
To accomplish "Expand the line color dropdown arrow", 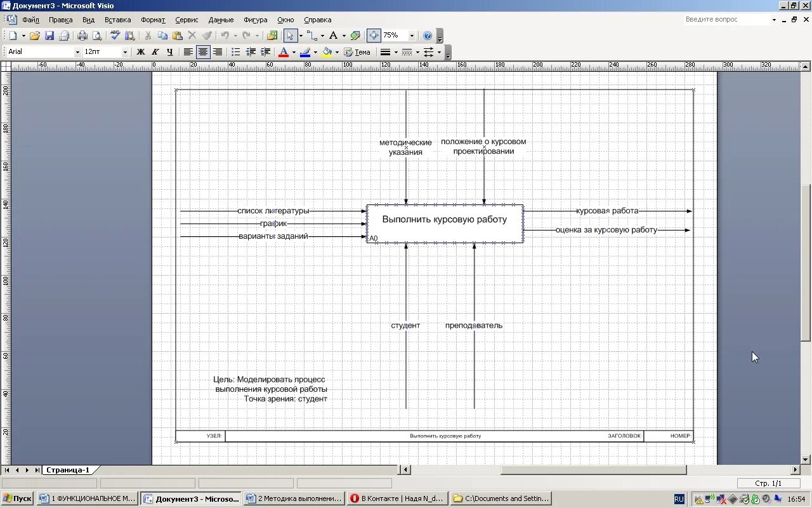I will pyautogui.click(x=315, y=52).
